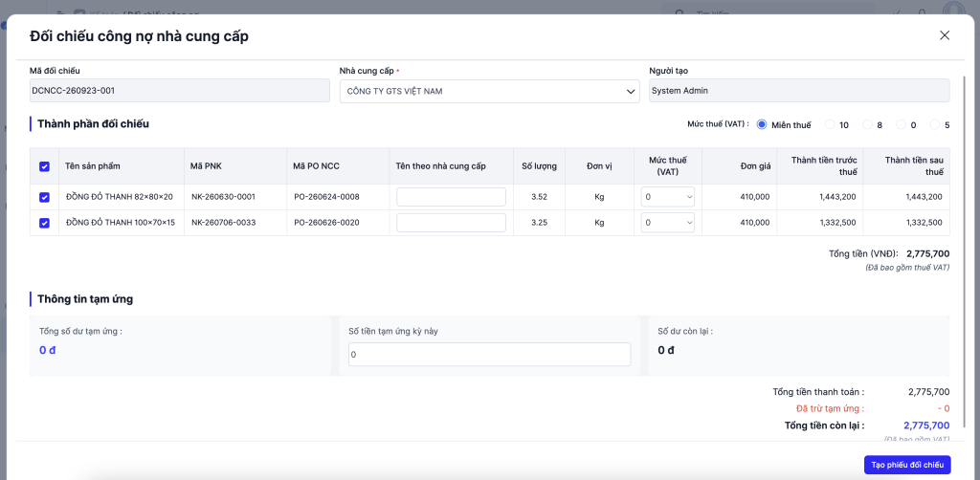Click the Số dư còn lại 0 đ value
Screen dimensions: 980x480
pos(666,350)
